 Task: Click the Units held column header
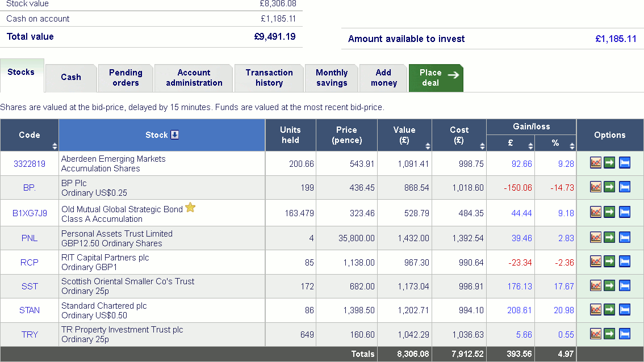(290, 135)
